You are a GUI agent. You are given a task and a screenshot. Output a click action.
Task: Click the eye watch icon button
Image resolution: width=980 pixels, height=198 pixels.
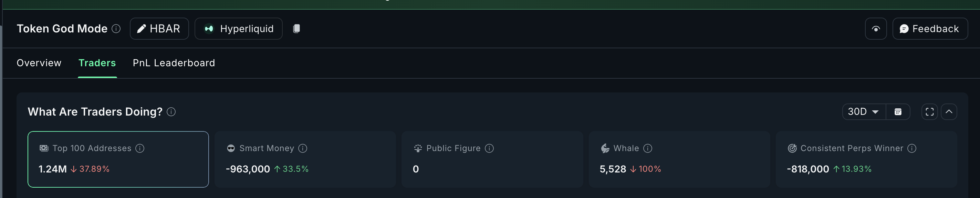tap(876, 29)
